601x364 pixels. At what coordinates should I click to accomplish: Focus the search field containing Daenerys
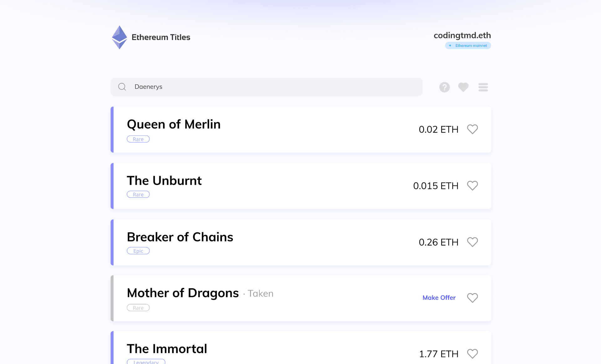click(266, 87)
